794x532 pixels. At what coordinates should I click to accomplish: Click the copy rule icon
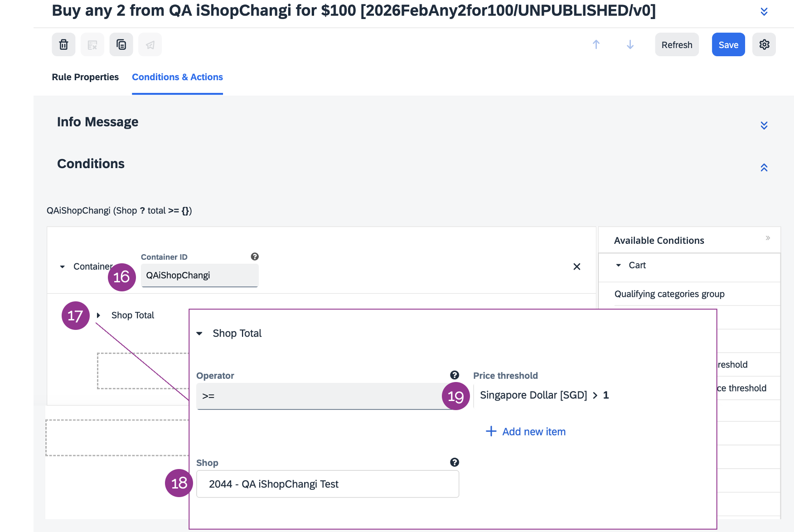121,44
